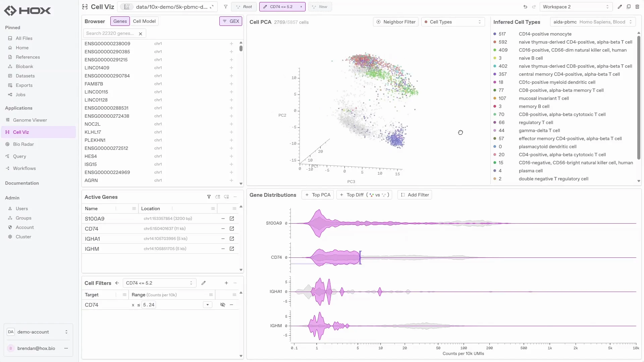Click the filter funnel icon in top bar
Image resolution: width=644 pixels, height=362 pixels.
(226, 7)
